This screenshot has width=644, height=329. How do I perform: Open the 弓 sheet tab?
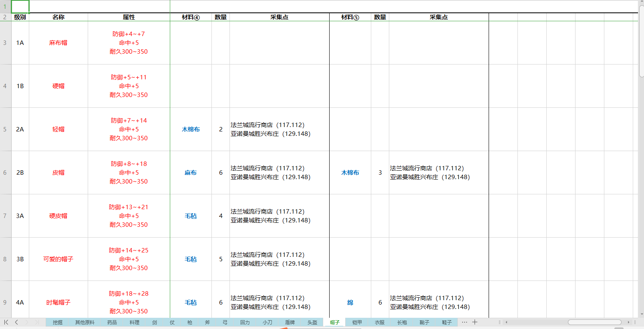225,322
